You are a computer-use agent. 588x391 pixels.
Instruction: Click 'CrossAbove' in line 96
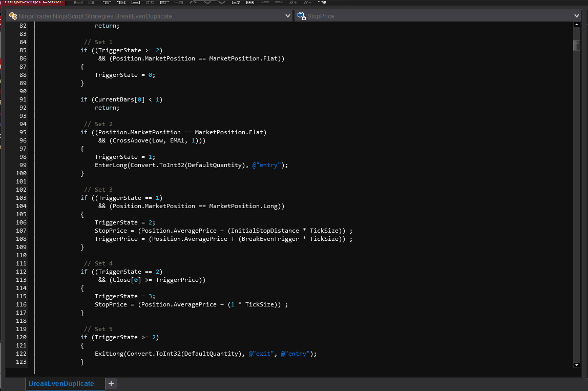click(131, 140)
